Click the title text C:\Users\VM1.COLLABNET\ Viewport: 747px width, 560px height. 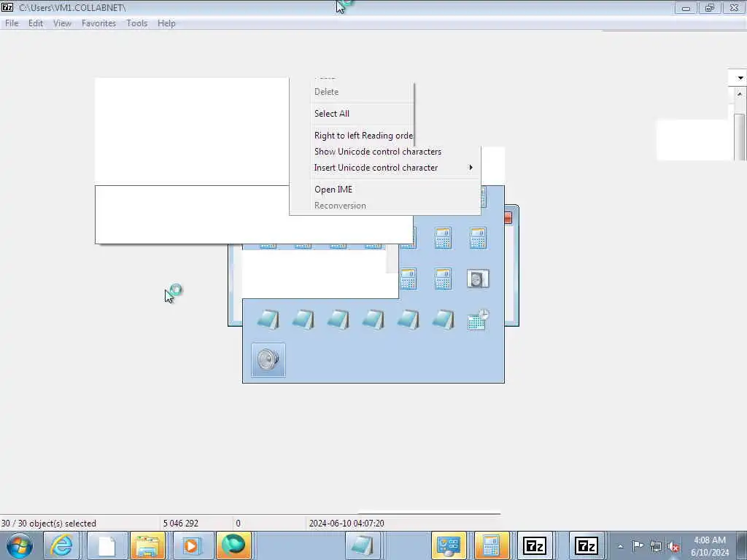72,7
